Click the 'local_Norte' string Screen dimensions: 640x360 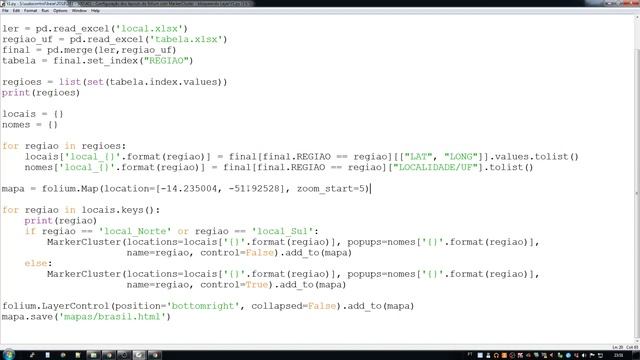pos(135,231)
